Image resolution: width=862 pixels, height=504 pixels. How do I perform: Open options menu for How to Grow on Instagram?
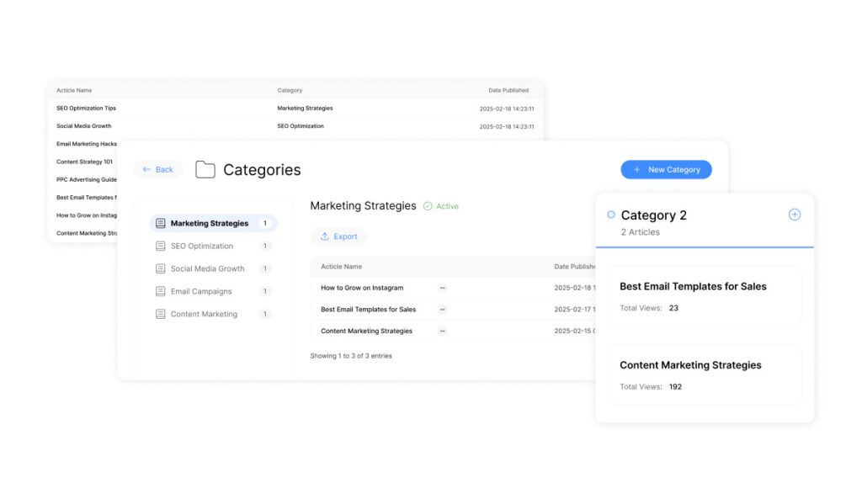(x=443, y=288)
